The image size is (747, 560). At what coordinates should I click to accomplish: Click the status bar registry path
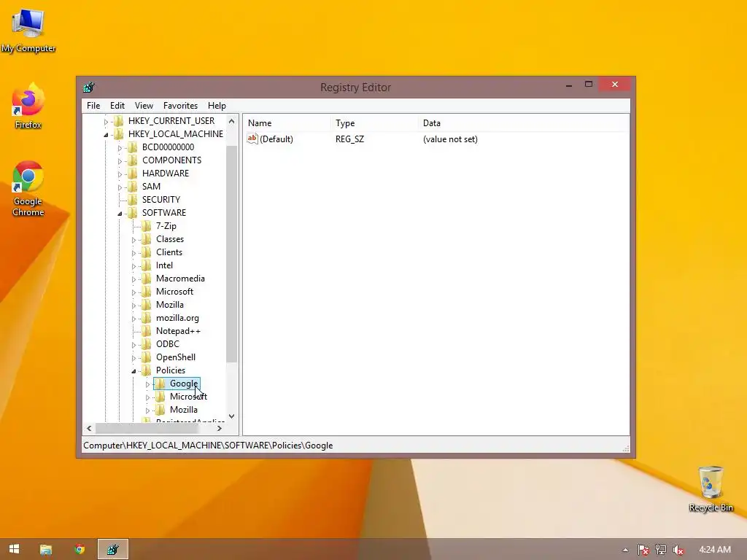[208, 446]
